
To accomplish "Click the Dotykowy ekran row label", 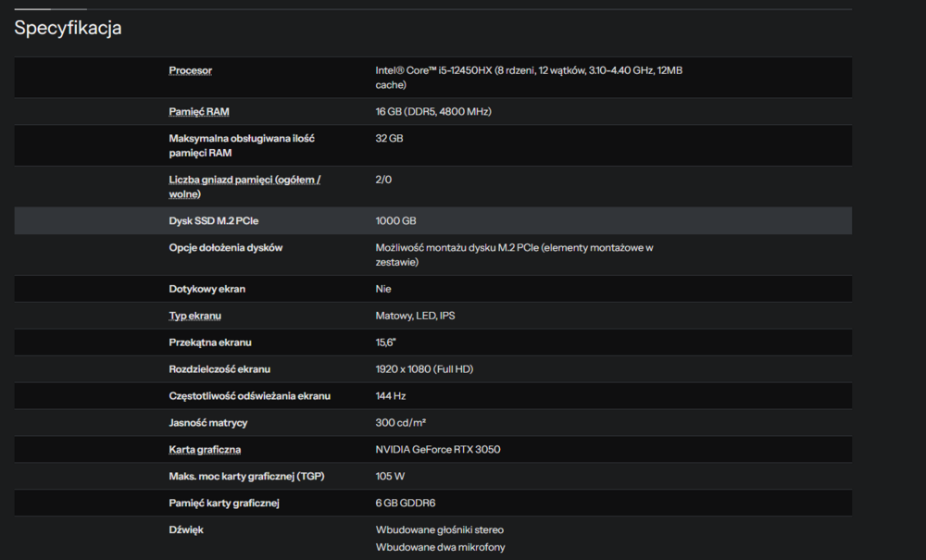I will coord(206,289).
